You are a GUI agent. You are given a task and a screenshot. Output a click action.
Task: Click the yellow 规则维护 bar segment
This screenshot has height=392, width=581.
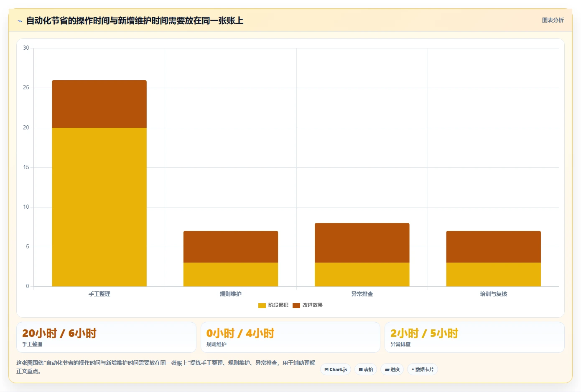coord(231,275)
